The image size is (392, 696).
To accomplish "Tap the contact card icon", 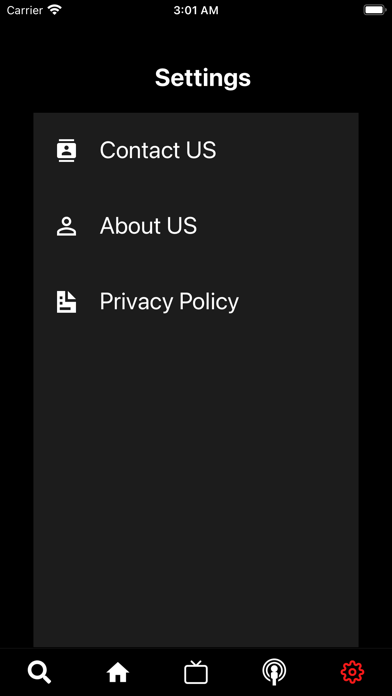I will [x=67, y=150].
